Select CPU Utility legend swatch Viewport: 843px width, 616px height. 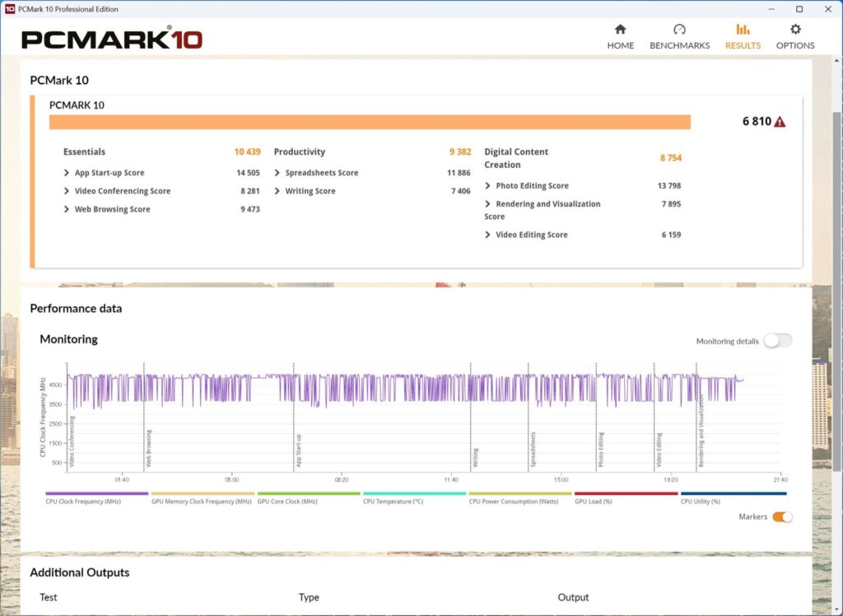coord(734,493)
